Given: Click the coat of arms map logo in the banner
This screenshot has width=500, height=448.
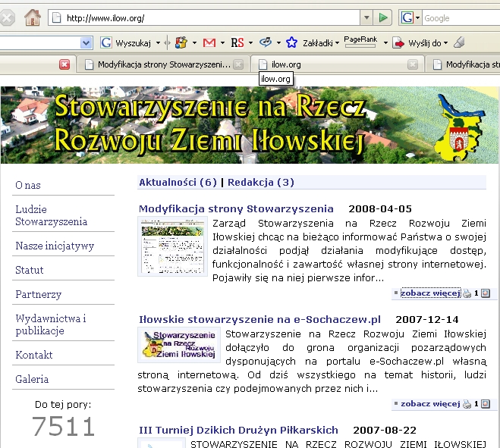Looking at the screenshot, I should [x=459, y=127].
